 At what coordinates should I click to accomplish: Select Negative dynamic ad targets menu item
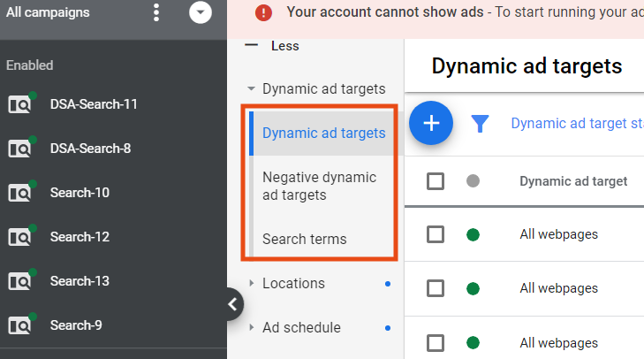coord(319,186)
